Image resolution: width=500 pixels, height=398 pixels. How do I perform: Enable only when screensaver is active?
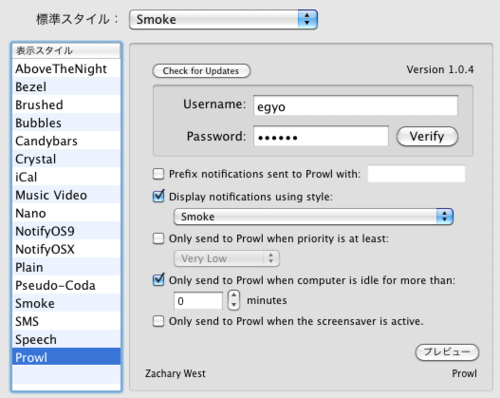[158, 321]
